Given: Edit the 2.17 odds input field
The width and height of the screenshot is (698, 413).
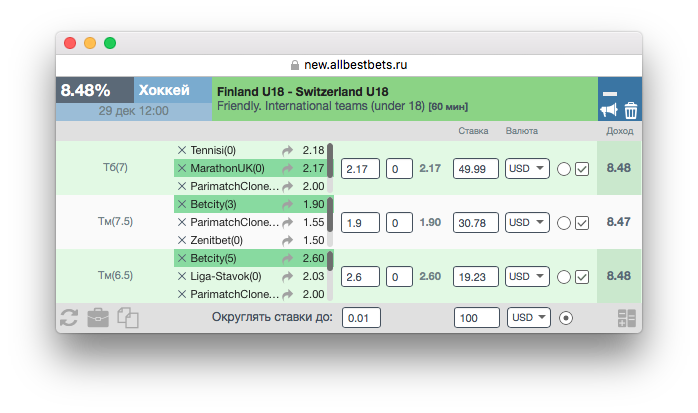Looking at the screenshot, I should point(360,169).
